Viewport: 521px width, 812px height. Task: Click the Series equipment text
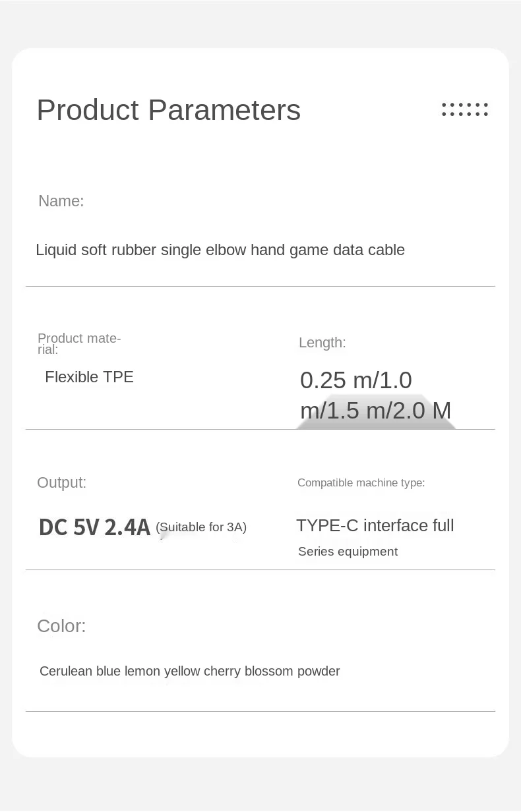[x=348, y=552]
